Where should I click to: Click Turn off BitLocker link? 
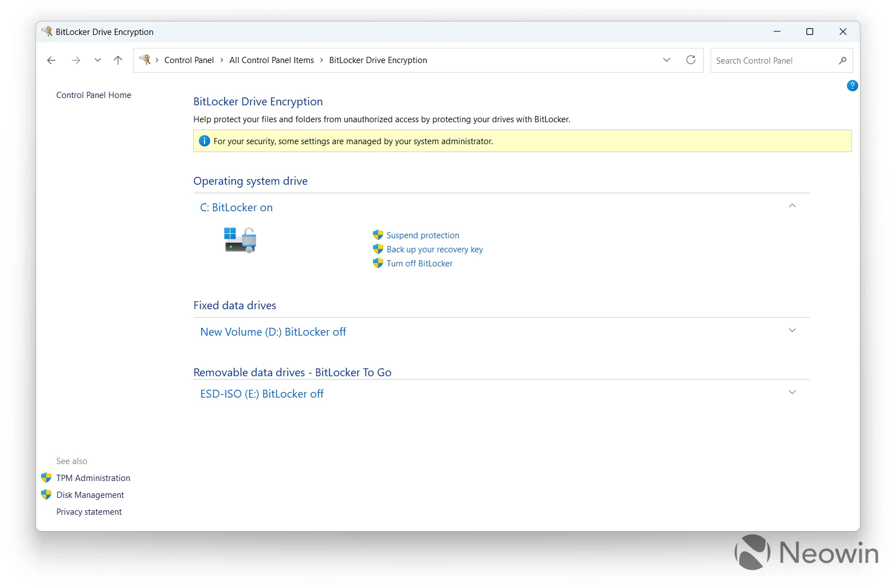point(419,264)
